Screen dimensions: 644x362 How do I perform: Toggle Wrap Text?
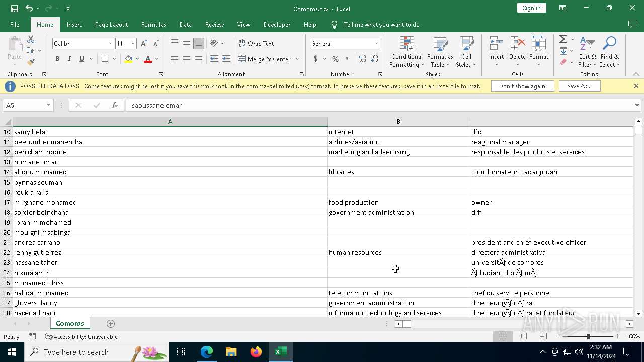click(x=256, y=43)
